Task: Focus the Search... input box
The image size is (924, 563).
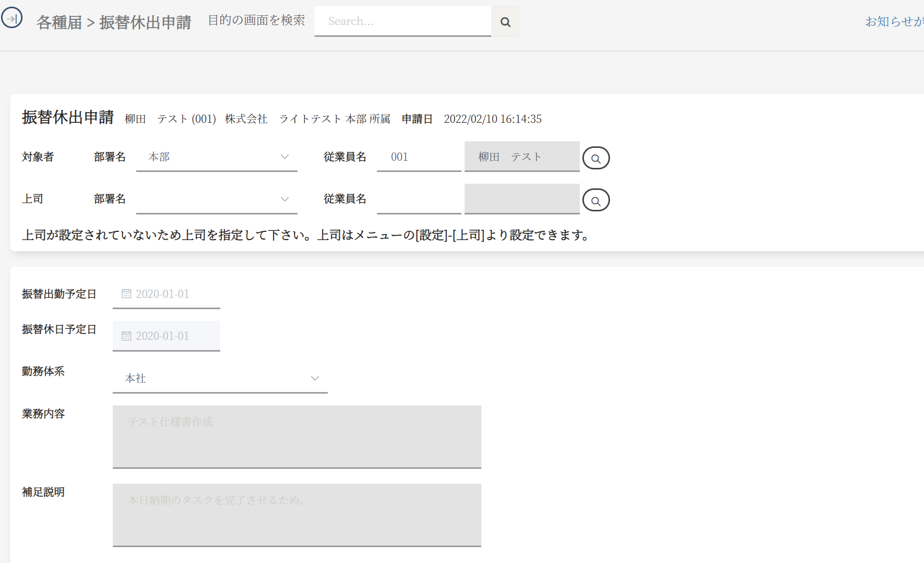Action: click(x=403, y=21)
